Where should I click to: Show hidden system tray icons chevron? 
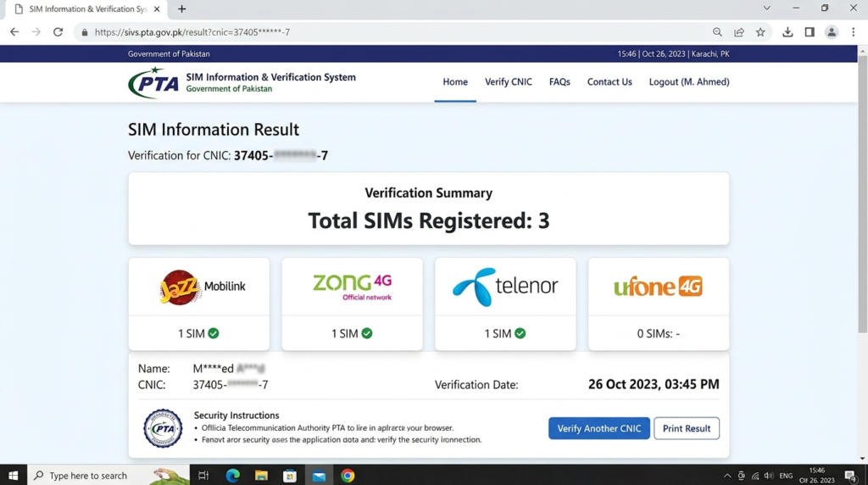click(x=726, y=476)
